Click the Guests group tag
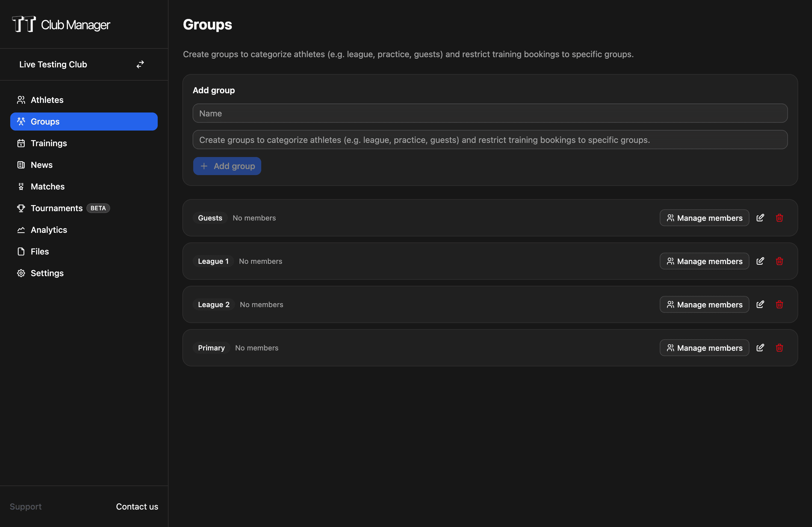 [x=210, y=218]
